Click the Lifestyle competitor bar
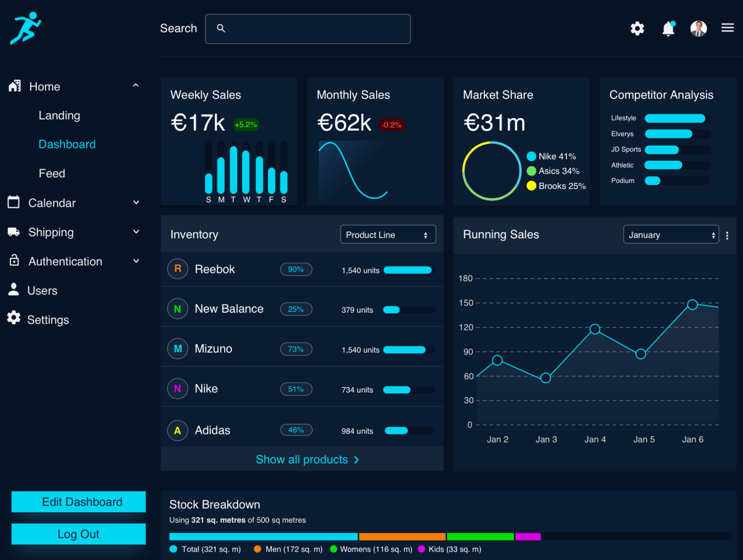The width and height of the screenshot is (743, 560). (x=678, y=119)
